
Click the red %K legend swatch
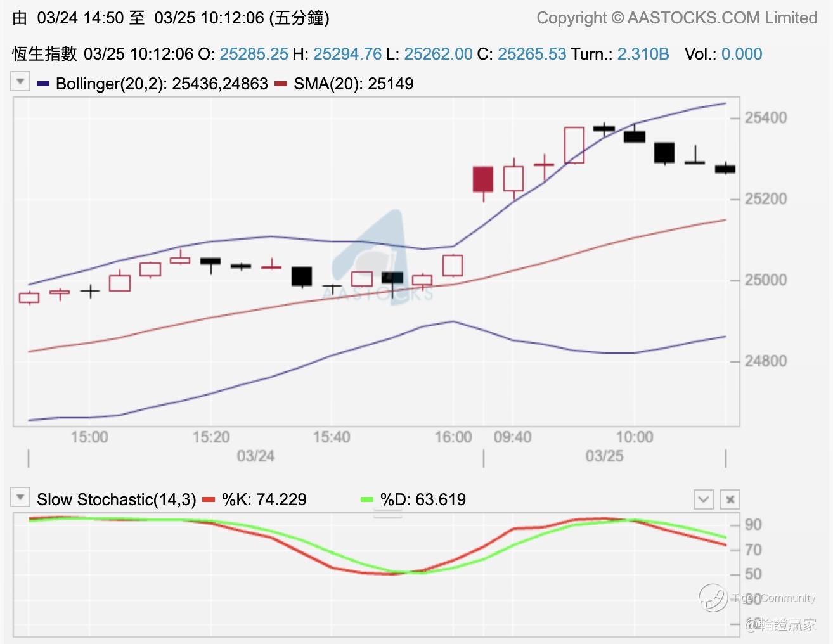209,500
